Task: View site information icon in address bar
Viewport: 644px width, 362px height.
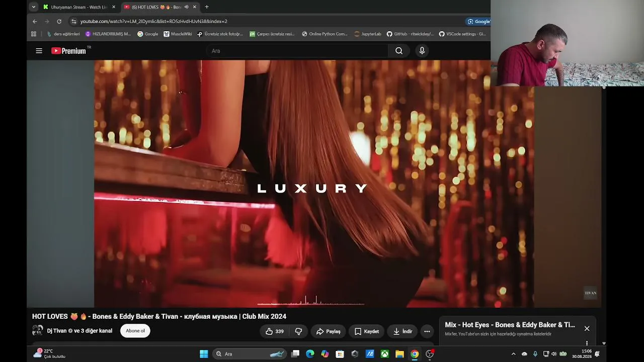Action: pyautogui.click(x=73, y=22)
